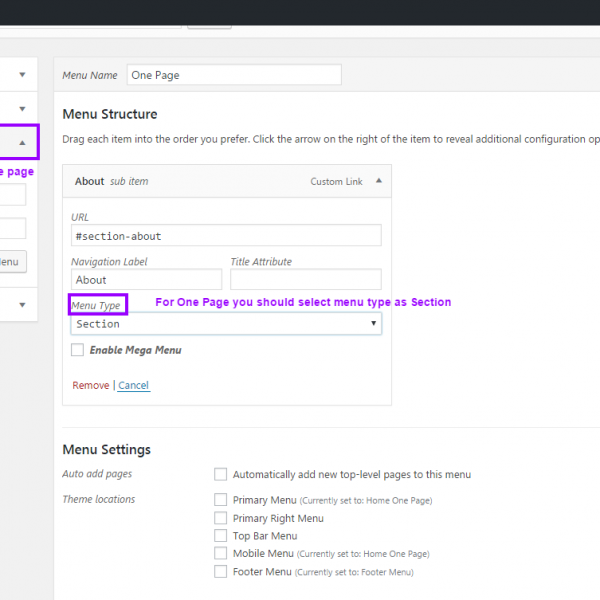Expand the bottom left sidebar accordion arrow
Screen dimensions: 600x600
(22, 304)
